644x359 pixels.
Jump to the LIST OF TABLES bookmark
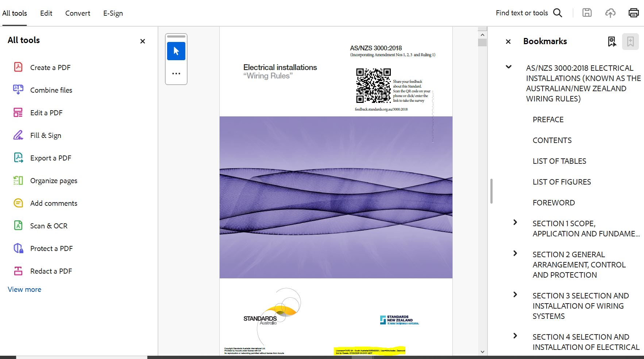(x=559, y=161)
